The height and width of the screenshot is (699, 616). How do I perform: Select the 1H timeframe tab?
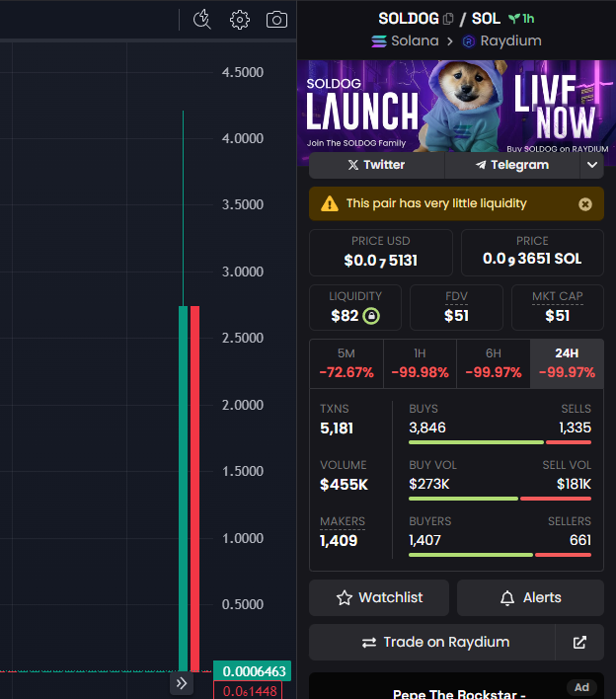[420, 363]
